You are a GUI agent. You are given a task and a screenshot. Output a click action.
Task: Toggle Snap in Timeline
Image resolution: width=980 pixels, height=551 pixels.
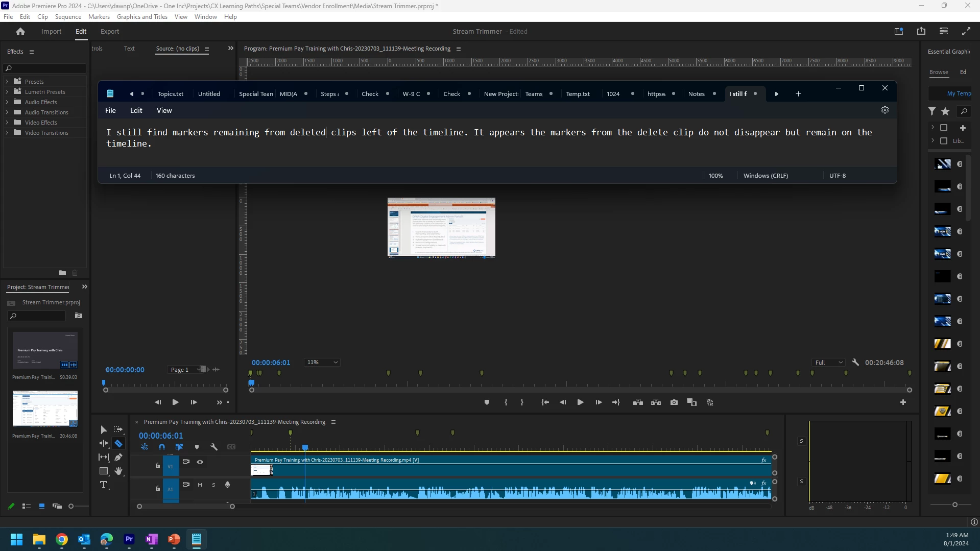click(162, 447)
